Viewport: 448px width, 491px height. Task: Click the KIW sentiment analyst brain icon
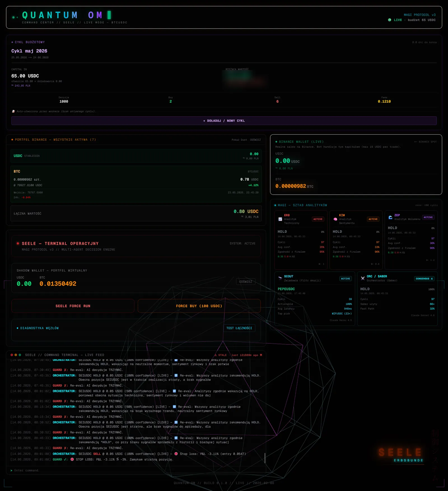tap(335, 219)
